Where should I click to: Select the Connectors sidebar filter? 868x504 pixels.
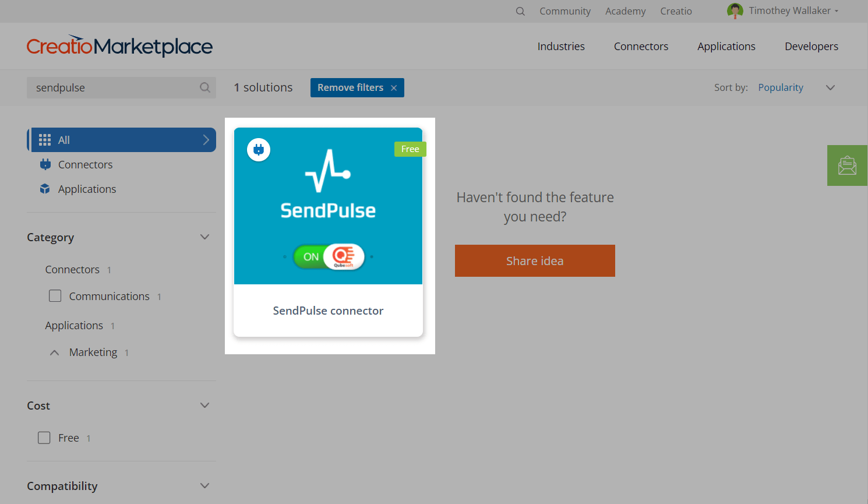tap(85, 164)
